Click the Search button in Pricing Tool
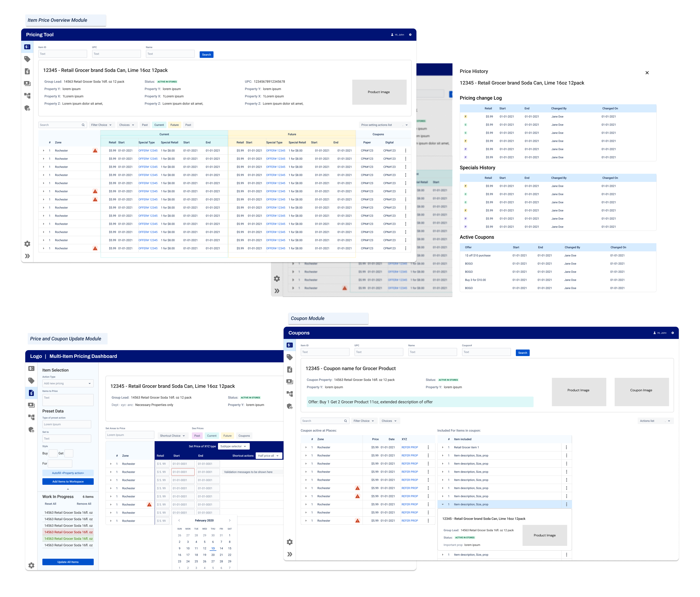 (x=206, y=55)
